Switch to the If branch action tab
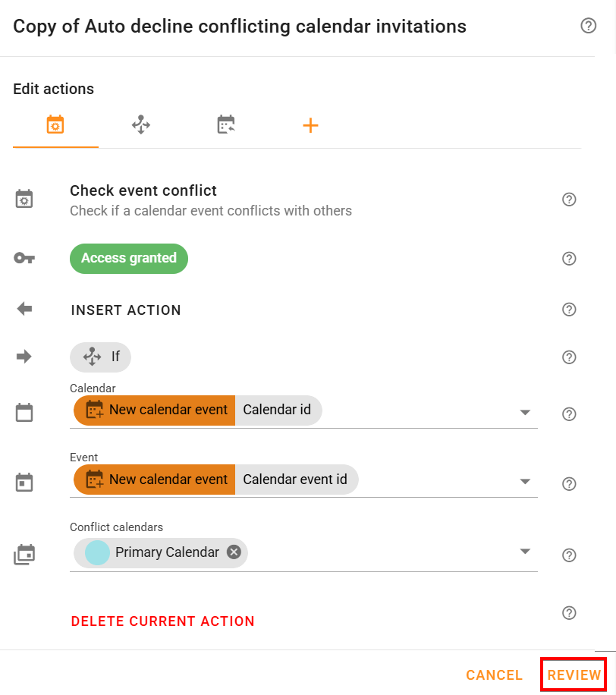Screen dimensions: 616x695 [141, 125]
